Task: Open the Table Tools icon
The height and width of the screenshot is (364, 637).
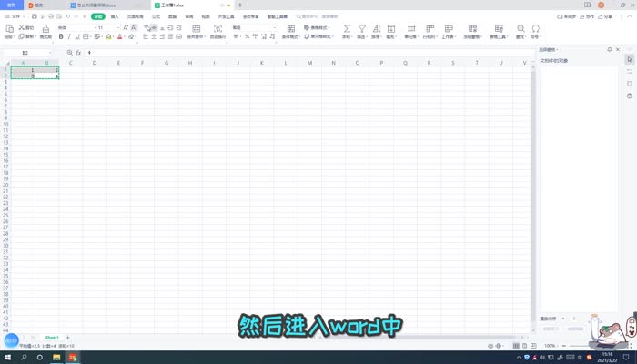Action: coord(499,28)
